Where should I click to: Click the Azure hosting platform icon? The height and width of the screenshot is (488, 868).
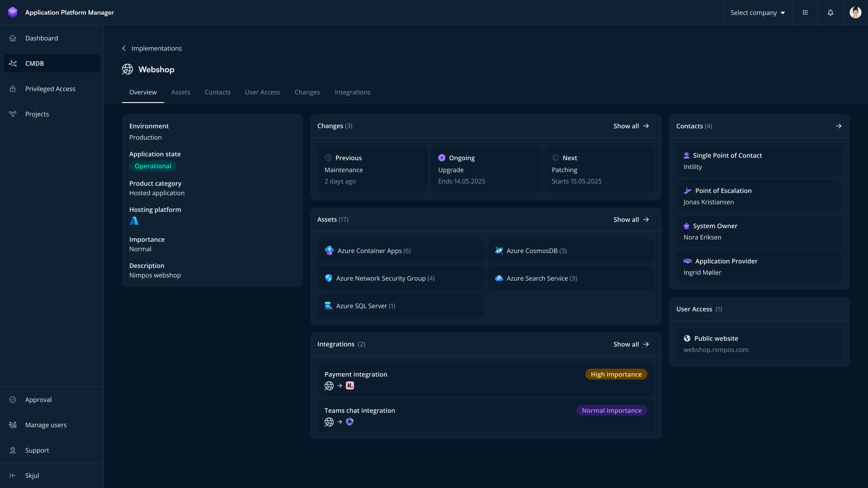[x=134, y=221]
